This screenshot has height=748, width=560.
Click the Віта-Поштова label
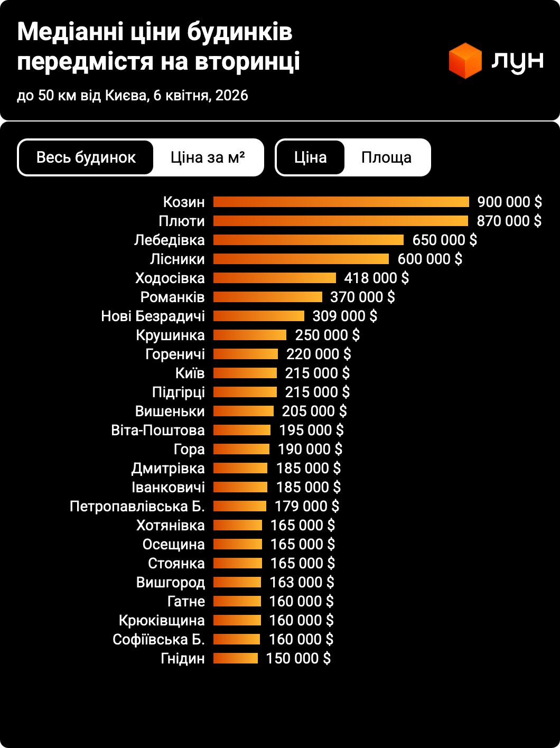(157, 430)
